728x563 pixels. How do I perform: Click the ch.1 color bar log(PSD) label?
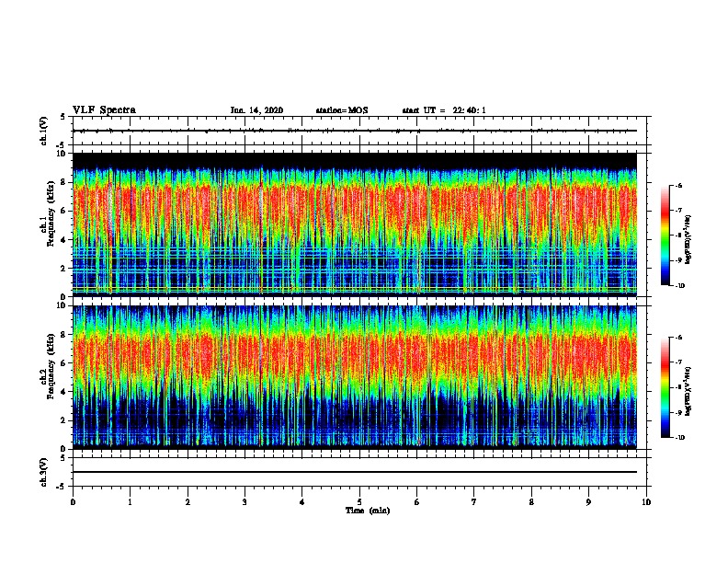[x=688, y=240]
